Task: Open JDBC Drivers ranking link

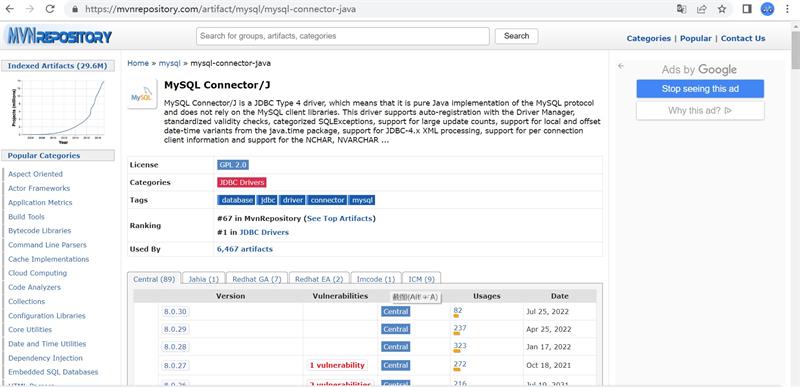Action: pos(264,233)
